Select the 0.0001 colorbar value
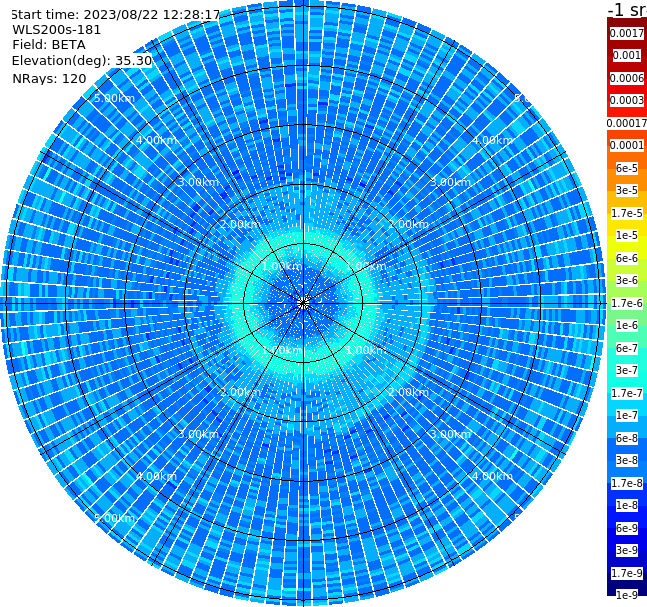Screen dimensions: 647x607 [627, 145]
